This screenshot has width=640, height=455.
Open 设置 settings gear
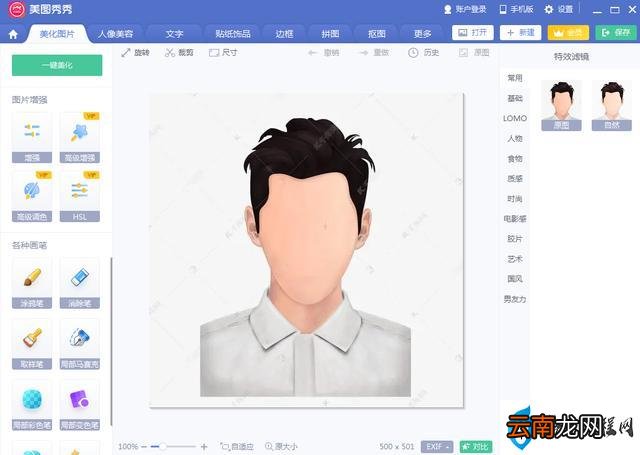point(559,9)
